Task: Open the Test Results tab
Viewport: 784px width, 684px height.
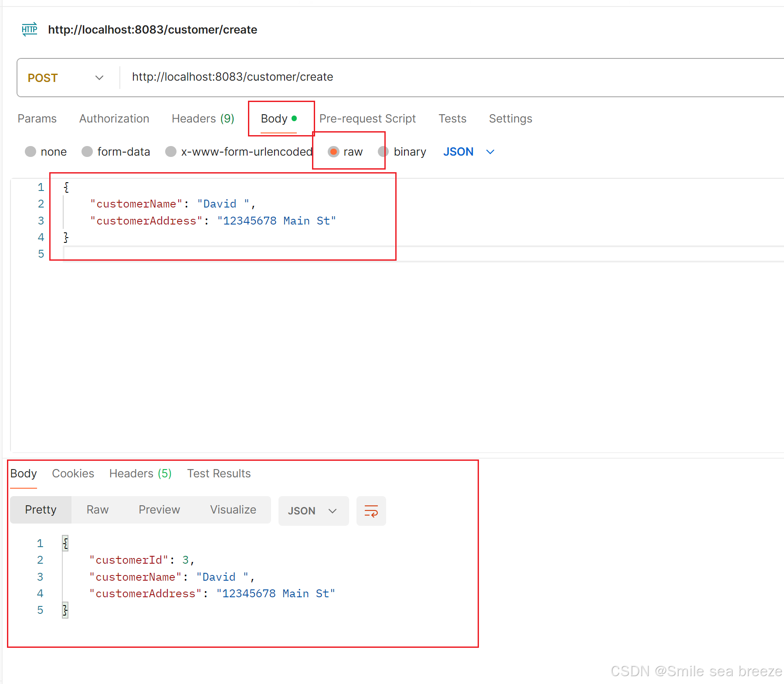Action: point(219,473)
